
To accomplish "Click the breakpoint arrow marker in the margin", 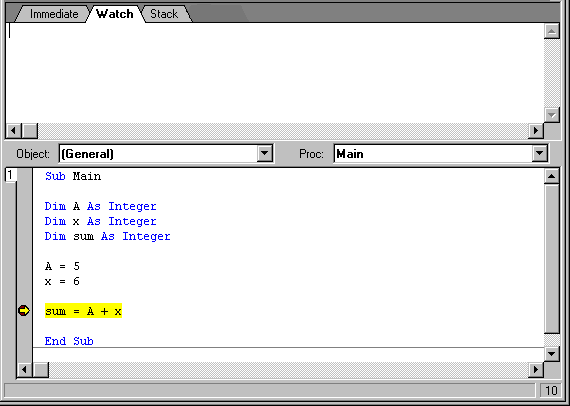I will tap(24, 311).
